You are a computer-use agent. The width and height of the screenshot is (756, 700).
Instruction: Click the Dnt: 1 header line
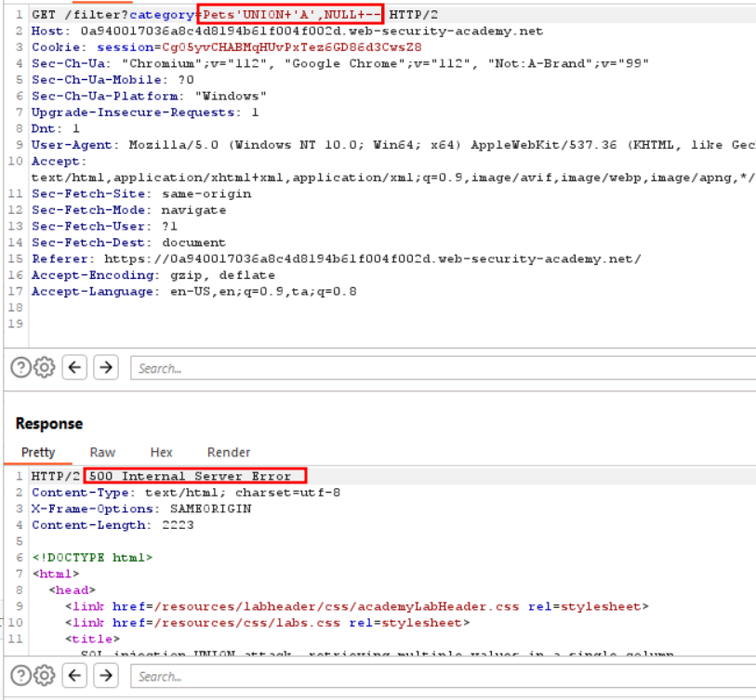click(56, 128)
